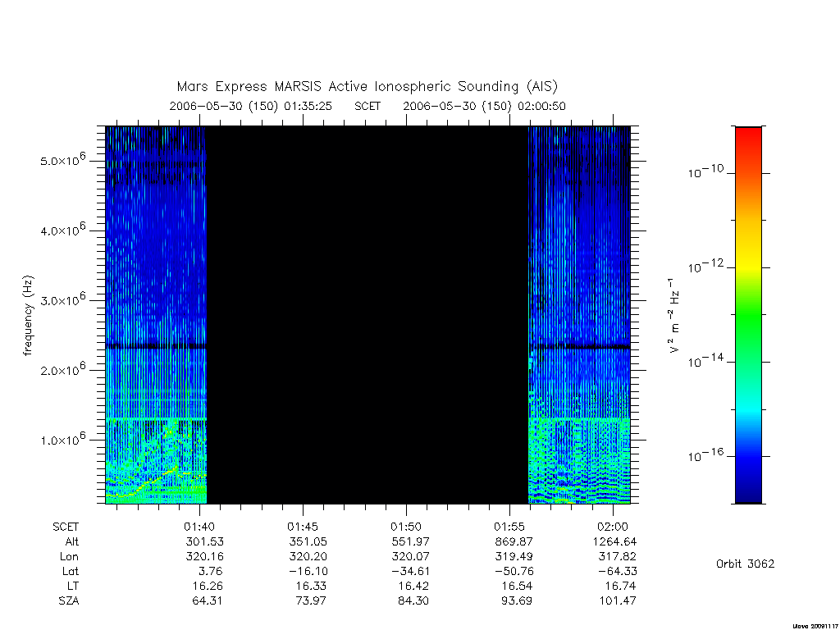The width and height of the screenshot is (840, 630).
Task: Click the black data gap in spectrogram center
Action: (x=367, y=315)
